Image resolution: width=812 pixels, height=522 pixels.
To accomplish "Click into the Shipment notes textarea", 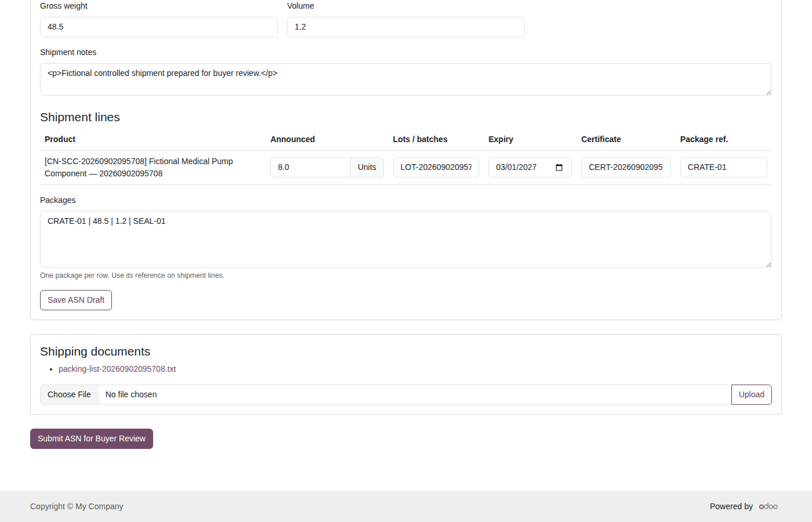I will click(x=406, y=79).
